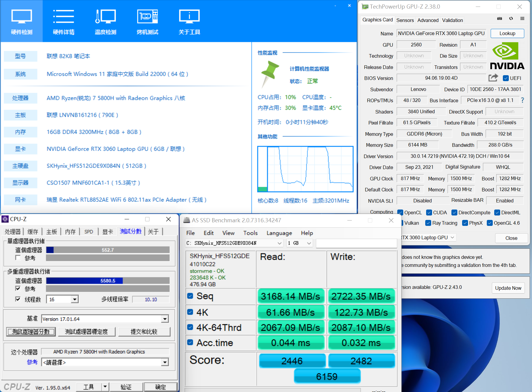Toggle the DirectML checkbox
This screenshot has height=392, width=532.
point(497,212)
